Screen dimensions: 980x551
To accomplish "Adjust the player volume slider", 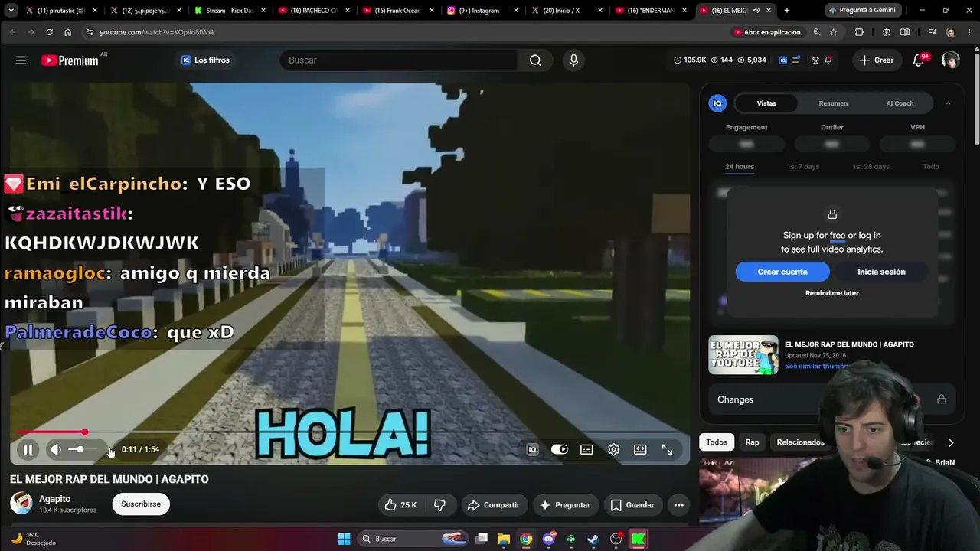I will pos(85,449).
